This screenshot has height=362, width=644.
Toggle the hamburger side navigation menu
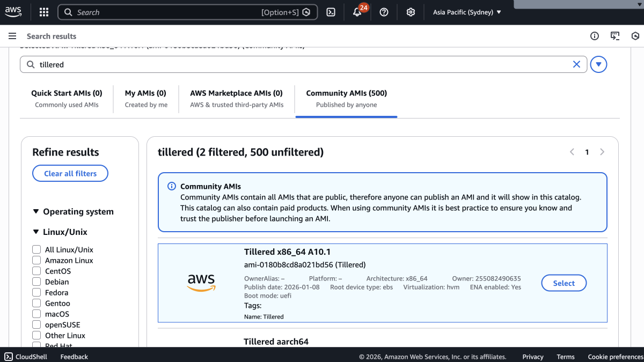12,36
